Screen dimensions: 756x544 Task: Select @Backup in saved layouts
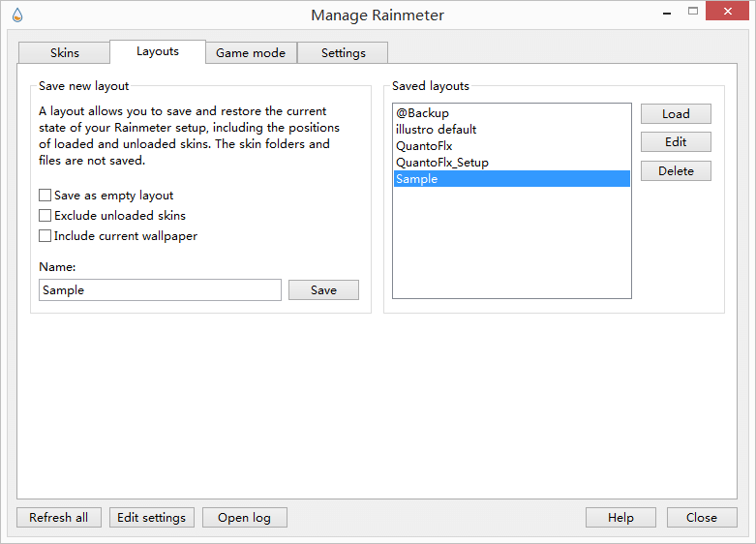(511, 113)
